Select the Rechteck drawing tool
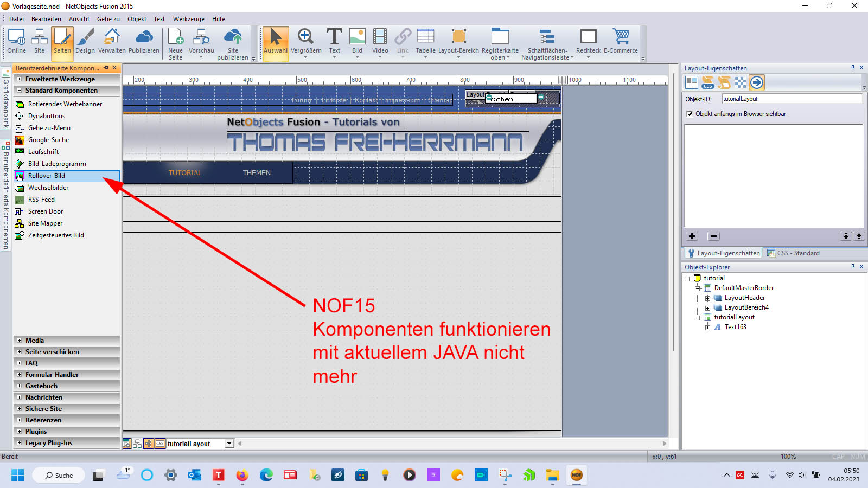868x488 pixels. tap(588, 44)
